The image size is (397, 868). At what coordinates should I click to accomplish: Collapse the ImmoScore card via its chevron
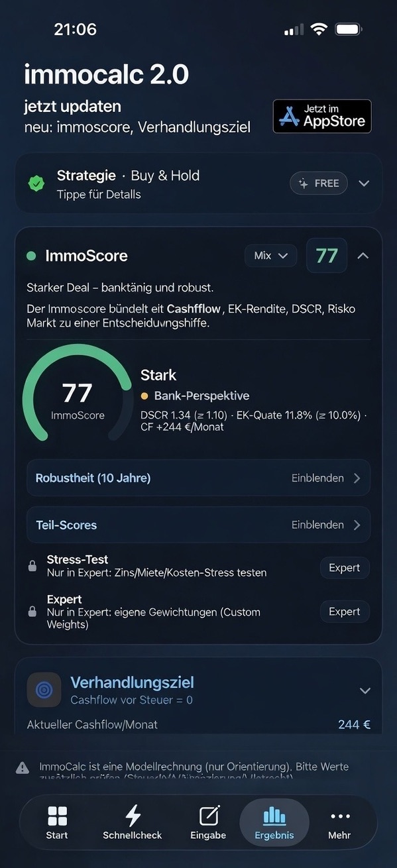363,255
